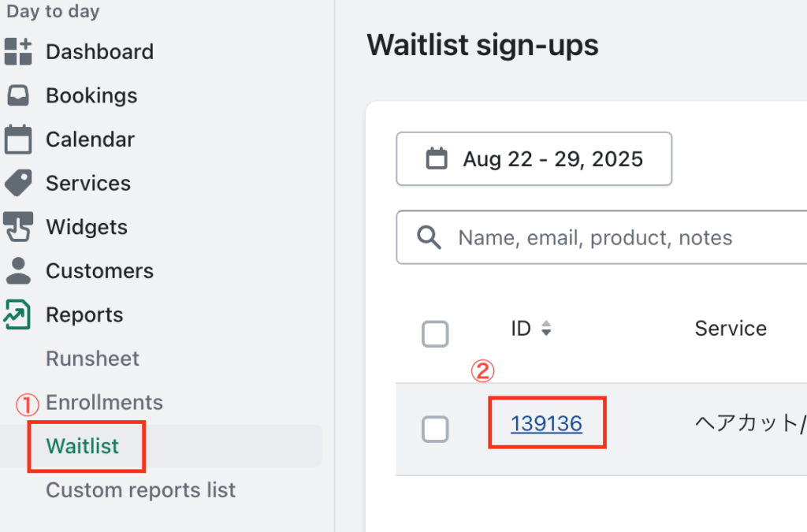The height and width of the screenshot is (532, 807).
Task: Open the Runsheet report
Action: [92, 359]
